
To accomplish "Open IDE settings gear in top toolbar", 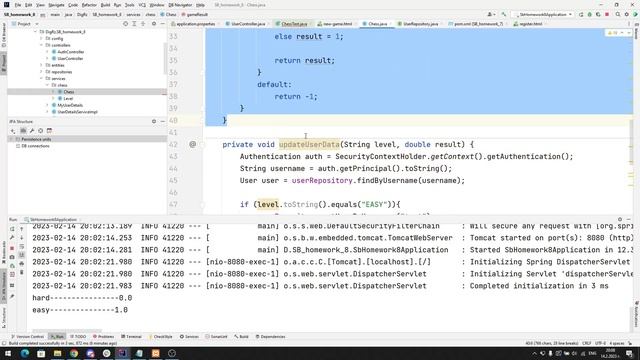I will tap(627, 14).
